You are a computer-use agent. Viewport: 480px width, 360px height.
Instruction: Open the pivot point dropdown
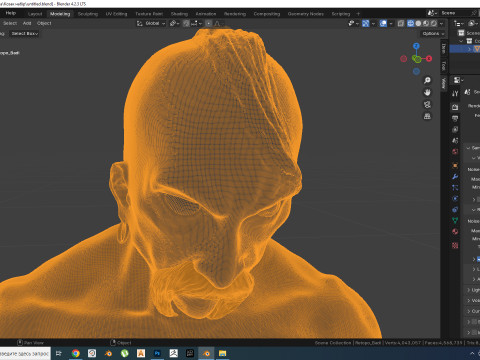174,23
